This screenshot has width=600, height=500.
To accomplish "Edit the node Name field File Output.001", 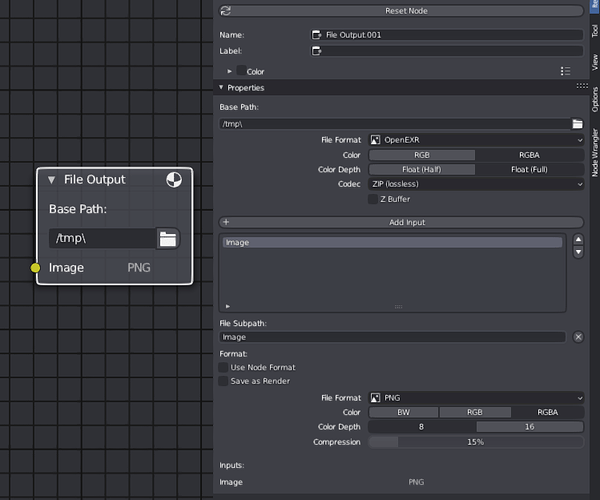I will [x=447, y=35].
